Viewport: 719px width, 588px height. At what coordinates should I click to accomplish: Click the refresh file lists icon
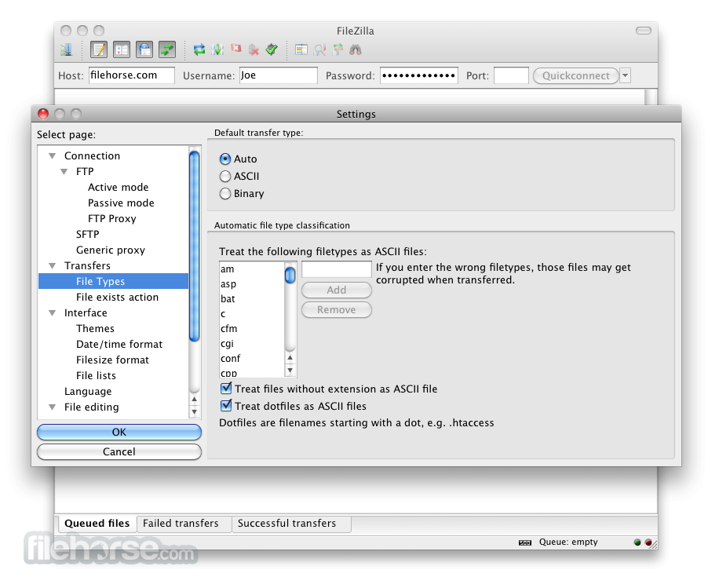(x=199, y=49)
